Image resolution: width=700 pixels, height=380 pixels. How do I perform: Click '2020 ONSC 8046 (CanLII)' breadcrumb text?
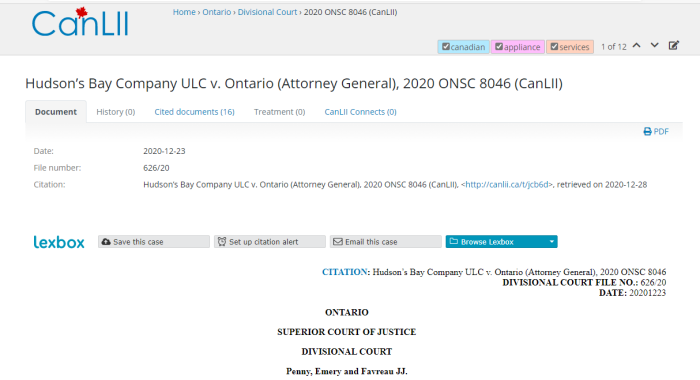[x=350, y=12]
